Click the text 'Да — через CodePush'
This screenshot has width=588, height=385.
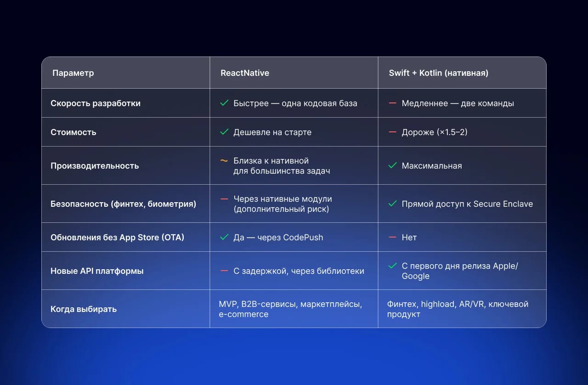click(x=278, y=237)
